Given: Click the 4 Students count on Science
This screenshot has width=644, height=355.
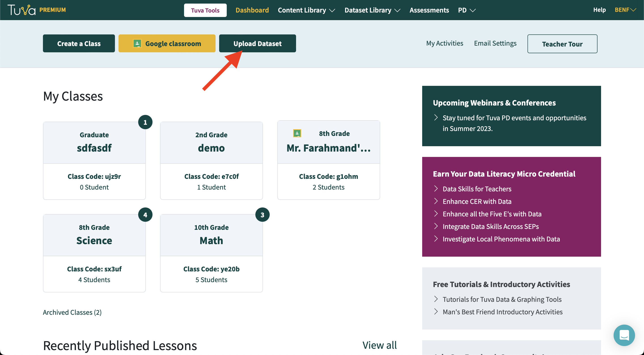Looking at the screenshot, I should [94, 280].
